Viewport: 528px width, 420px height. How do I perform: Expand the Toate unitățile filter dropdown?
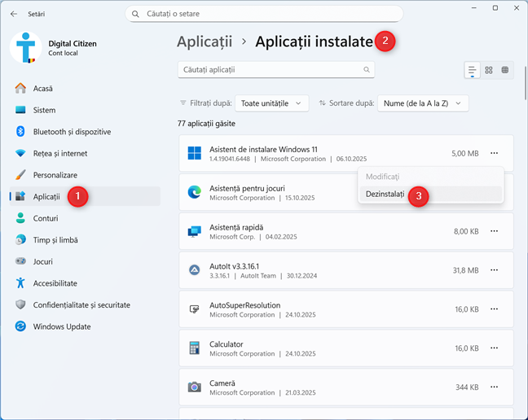click(x=271, y=103)
